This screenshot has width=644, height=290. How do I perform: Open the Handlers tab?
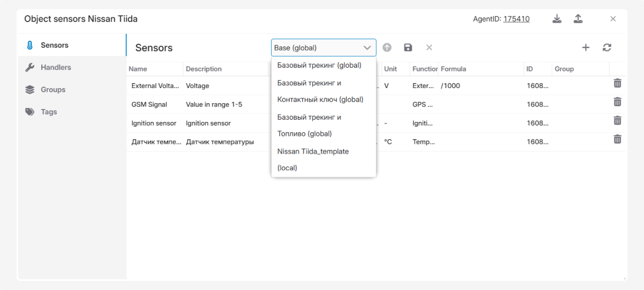tap(56, 68)
